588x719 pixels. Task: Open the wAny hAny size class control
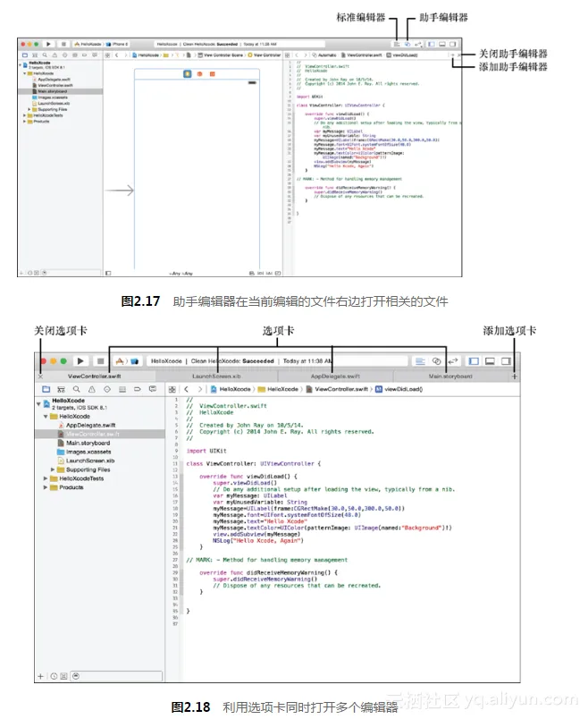(181, 274)
